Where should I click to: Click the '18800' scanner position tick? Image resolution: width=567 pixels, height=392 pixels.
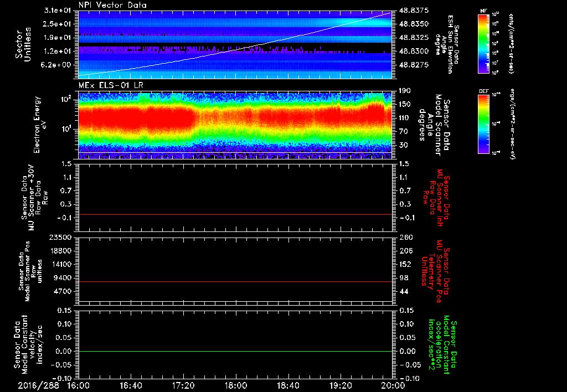click(60, 251)
